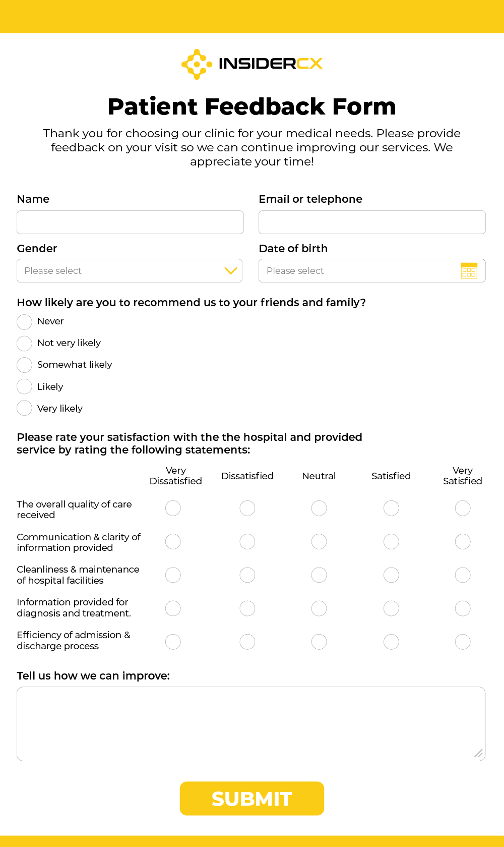Rate admission efficiency Very Dissatisfied
504x847 pixels.
pos(173,642)
